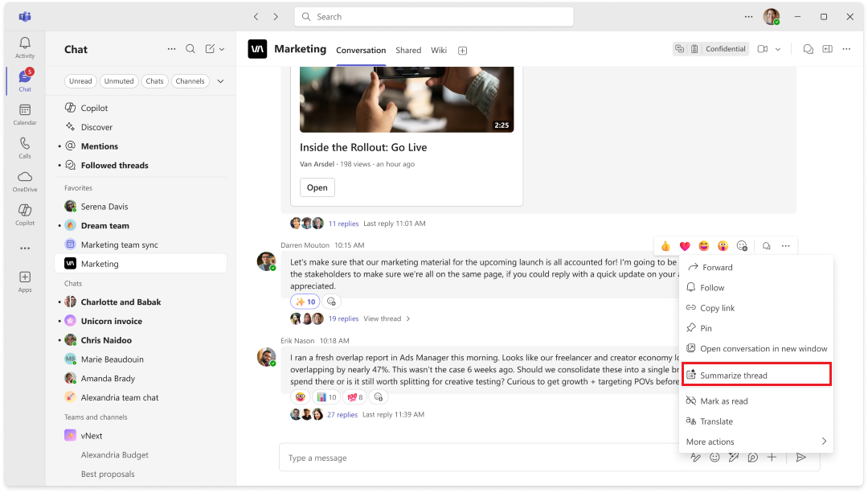Expand the chat filter chevron beside Channels
868x493 pixels.
(x=220, y=80)
